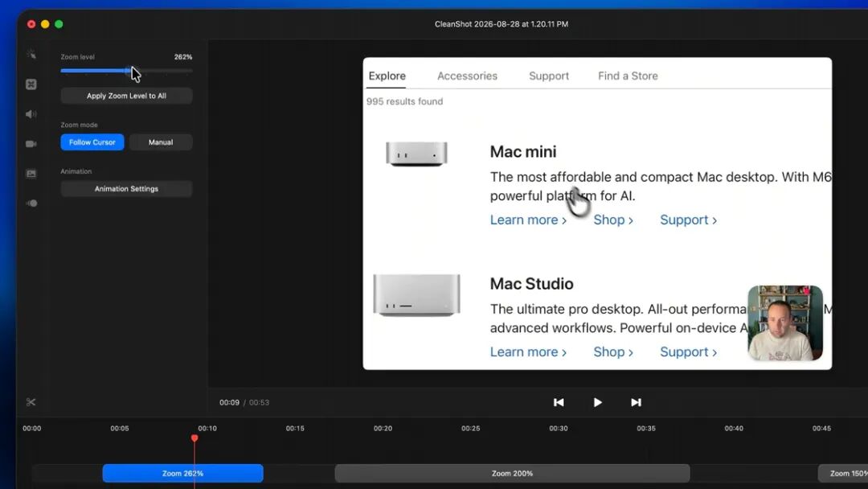Skip forward to the next marker
This screenshot has width=868, height=489.
(x=636, y=403)
